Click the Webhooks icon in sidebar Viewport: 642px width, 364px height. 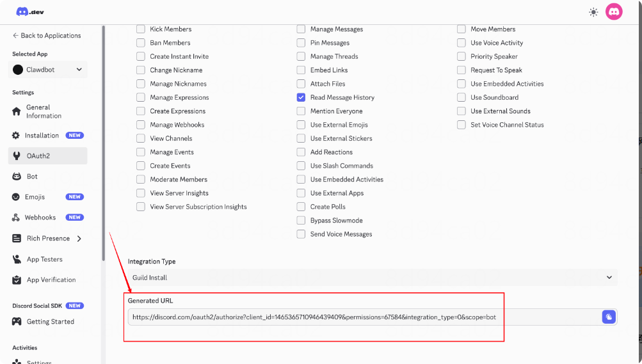point(16,217)
